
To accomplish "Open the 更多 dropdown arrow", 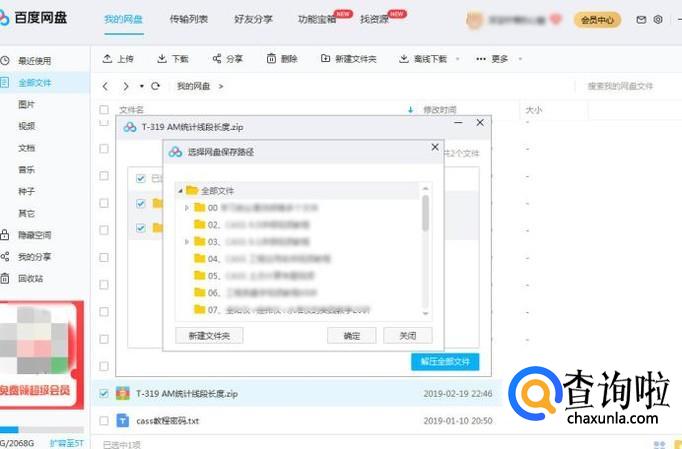I will 520,59.
